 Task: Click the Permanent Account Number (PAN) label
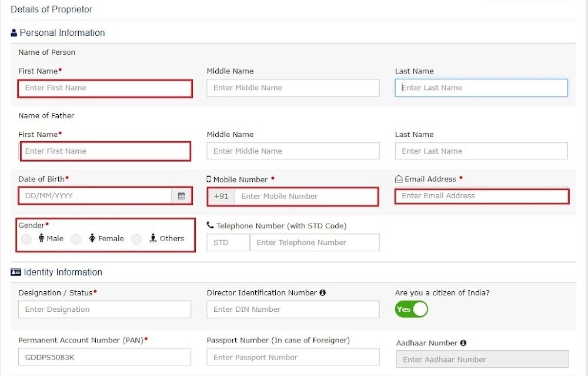(x=81, y=340)
